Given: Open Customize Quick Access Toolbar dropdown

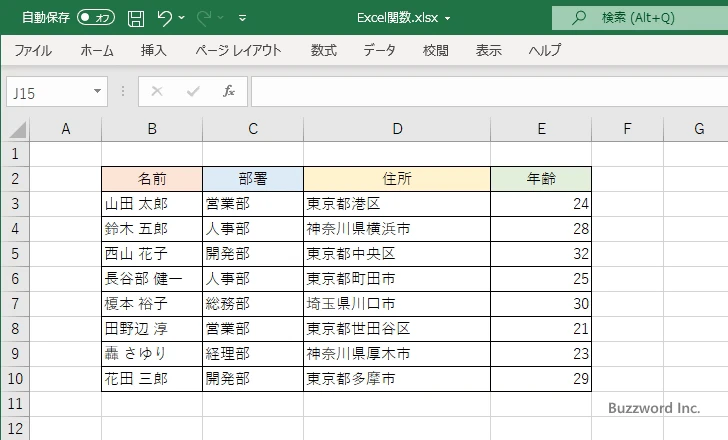Looking at the screenshot, I should [x=242, y=18].
